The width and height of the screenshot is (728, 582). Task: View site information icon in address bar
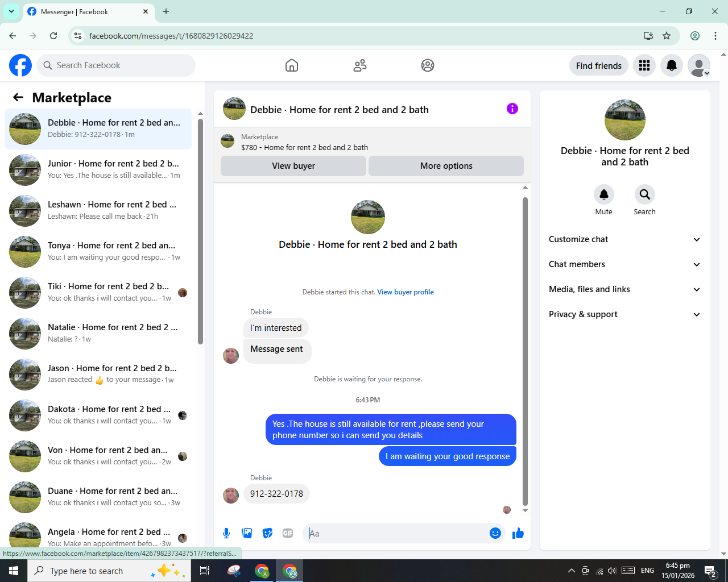pyautogui.click(x=78, y=36)
